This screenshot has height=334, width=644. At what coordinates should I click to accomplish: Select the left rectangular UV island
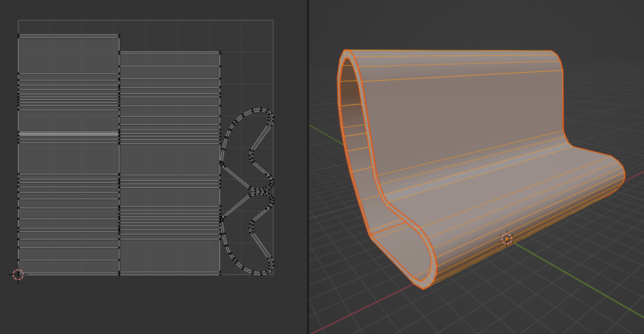pyautogui.click(x=69, y=155)
